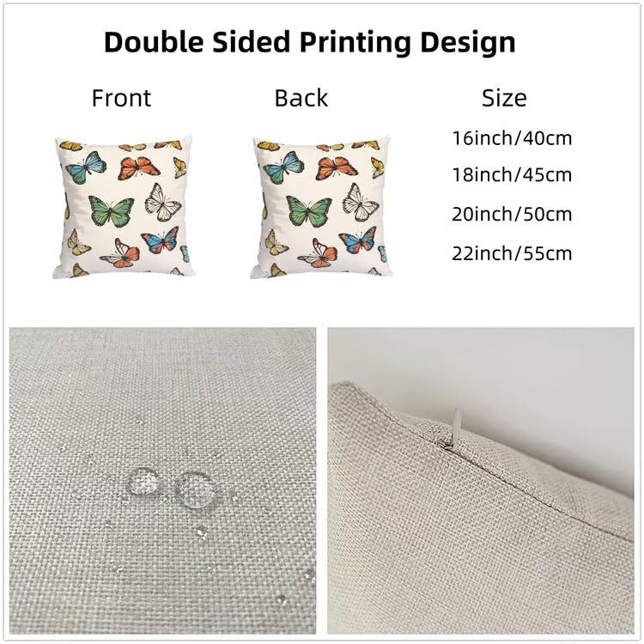Click the blue butterfly on front pillow
The height and width of the screenshot is (644, 644).
point(86,167)
